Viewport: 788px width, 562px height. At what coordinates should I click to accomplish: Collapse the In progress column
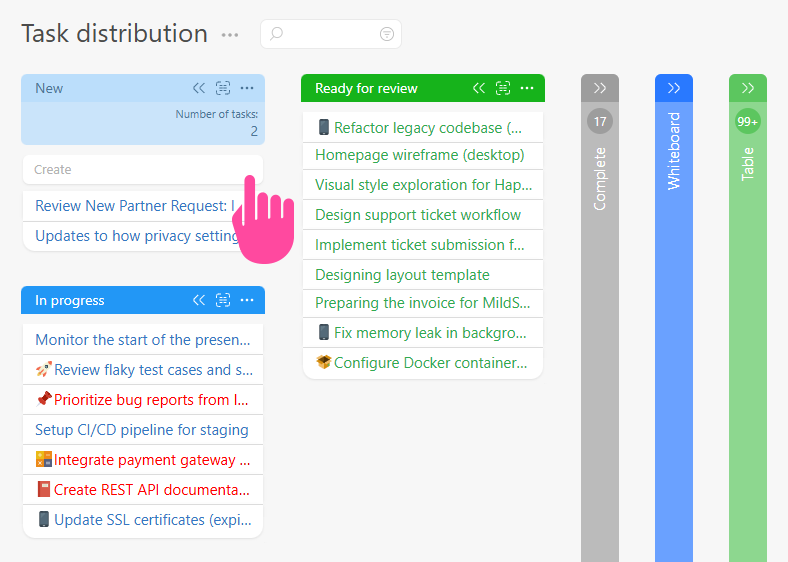coord(199,300)
